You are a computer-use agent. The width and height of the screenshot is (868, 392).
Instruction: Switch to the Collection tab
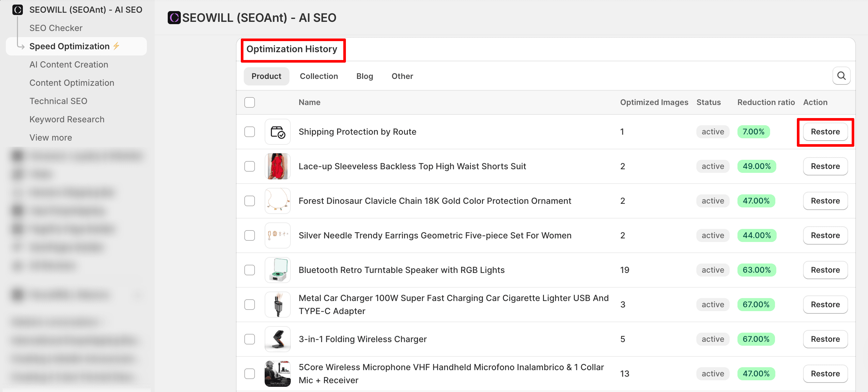318,76
